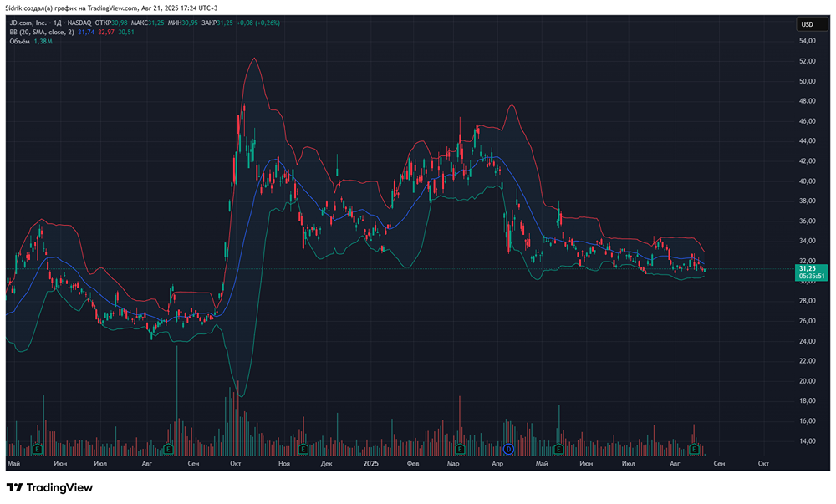
Task: Open earnings E marker just before Сен 2024
Action: click(x=169, y=450)
